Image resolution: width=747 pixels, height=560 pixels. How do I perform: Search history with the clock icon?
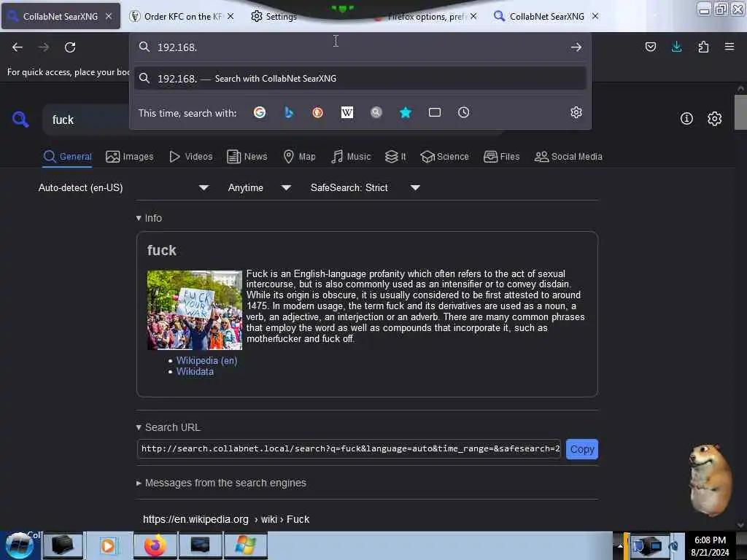[x=463, y=113]
